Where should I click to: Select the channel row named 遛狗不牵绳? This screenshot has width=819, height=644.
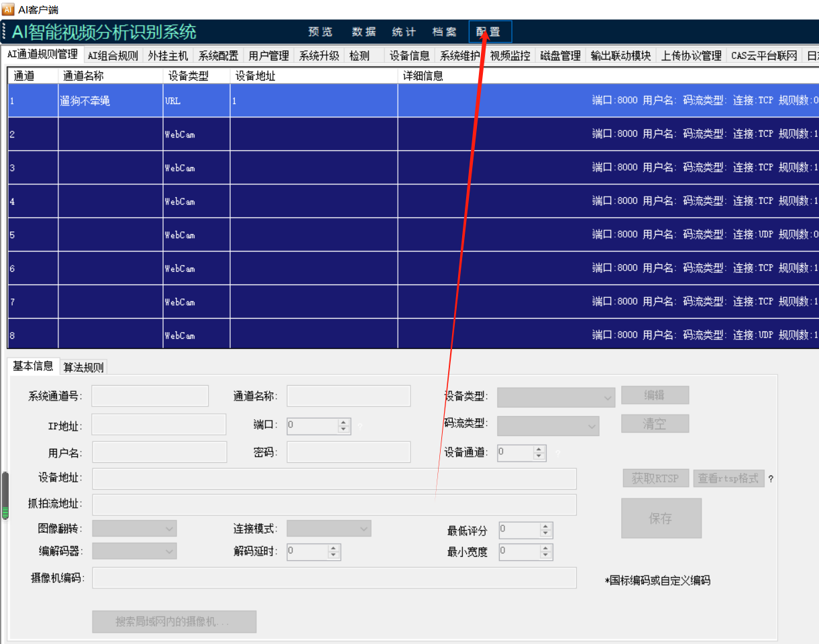pos(413,101)
